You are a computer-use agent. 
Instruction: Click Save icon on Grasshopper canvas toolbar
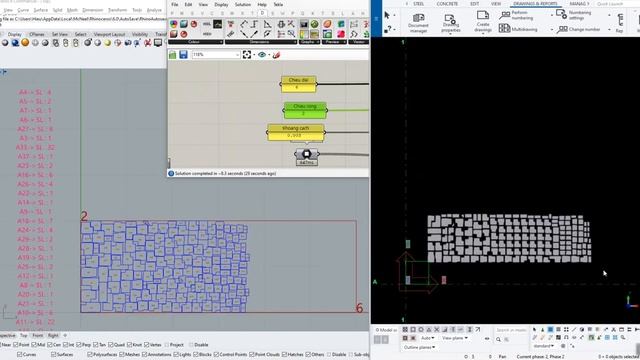[183, 55]
